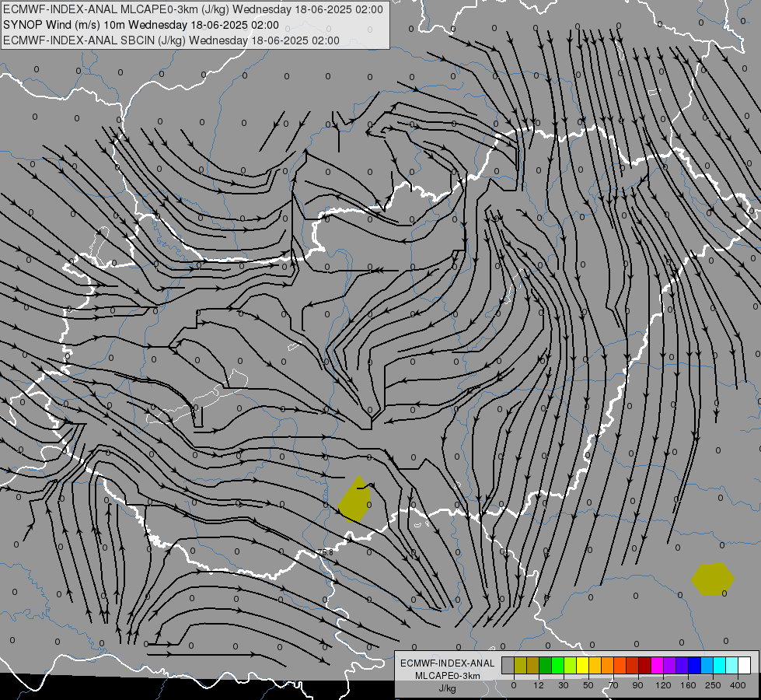Image resolution: width=761 pixels, height=700 pixels.
Task: Click the bright green legend swatch
Action: click(558, 665)
